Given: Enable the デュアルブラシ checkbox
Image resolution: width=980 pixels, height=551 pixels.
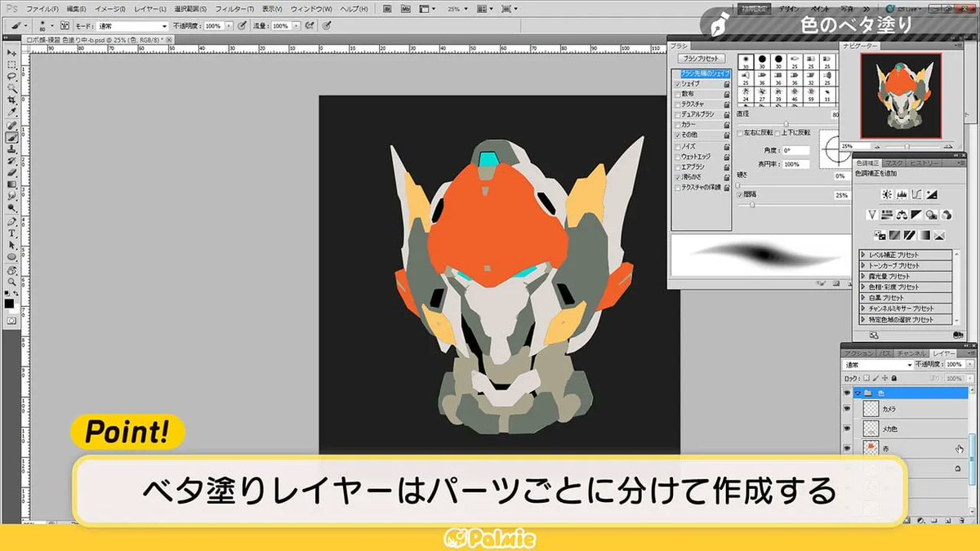Looking at the screenshot, I should tap(677, 114).
